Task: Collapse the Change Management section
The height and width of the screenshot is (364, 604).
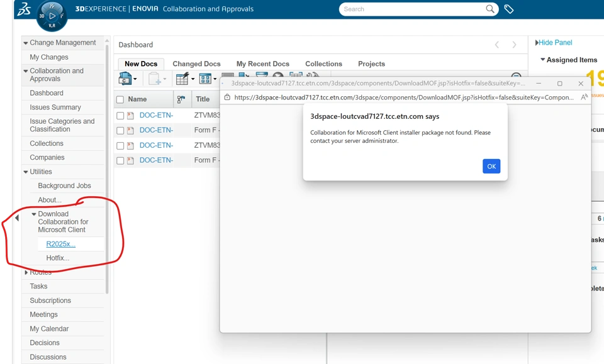Action: coord(25,43)
